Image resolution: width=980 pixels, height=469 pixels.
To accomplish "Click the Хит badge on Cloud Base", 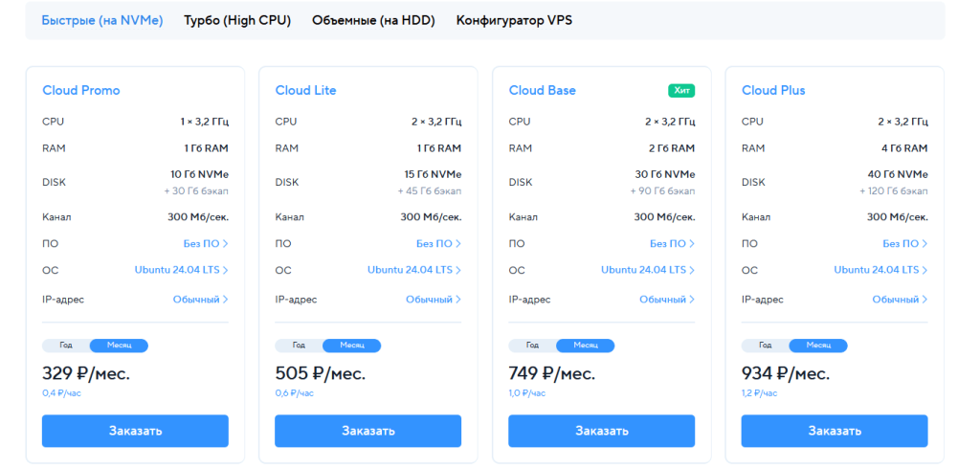I will tap(681, 91).
